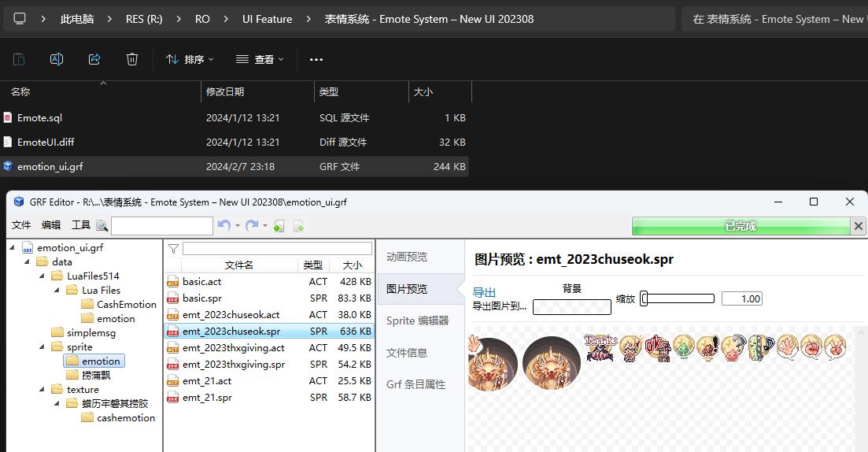Click the search magnifier icon in GRF toolbar
The width and height of the screenshot is (868, 452).
[x=102, y=226]
